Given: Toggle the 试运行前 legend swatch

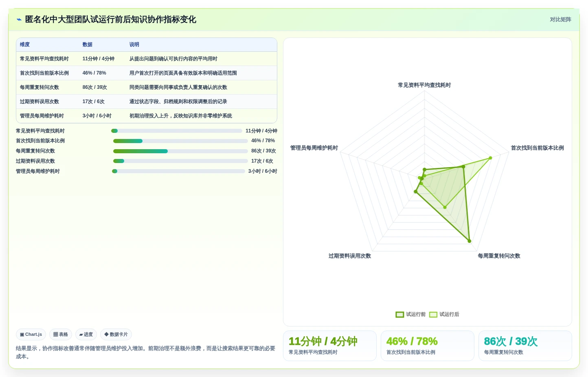Looking at the screenshot, I should pyautogui.click(x=400, y=314).
